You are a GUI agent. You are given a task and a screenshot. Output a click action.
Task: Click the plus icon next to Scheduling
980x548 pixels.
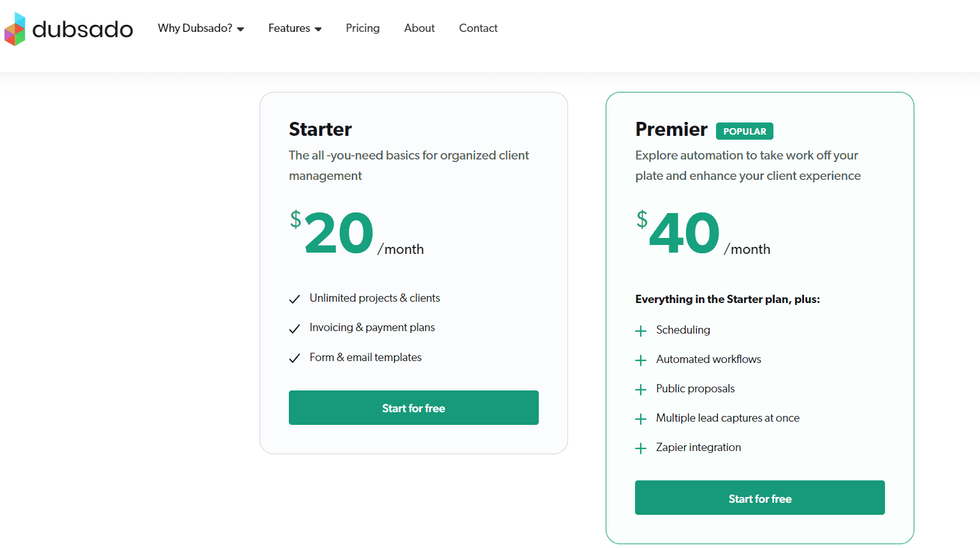[640, 331]
